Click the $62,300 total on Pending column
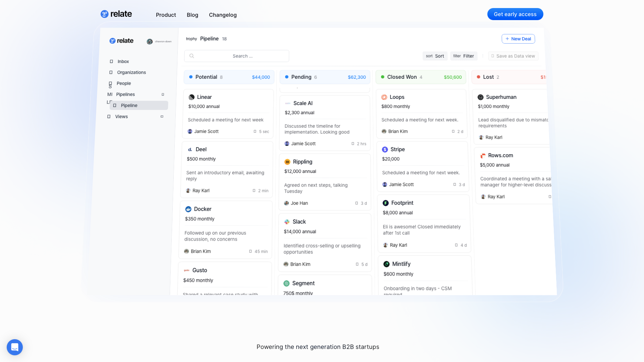 (357, 77)
